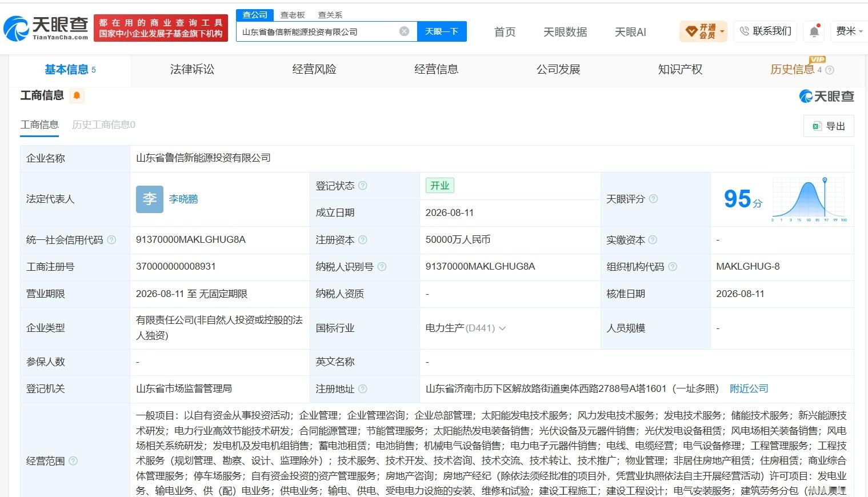Click registered capital 50000万人民币
This screenshot has width=868, height=497.
coord(458,239)
